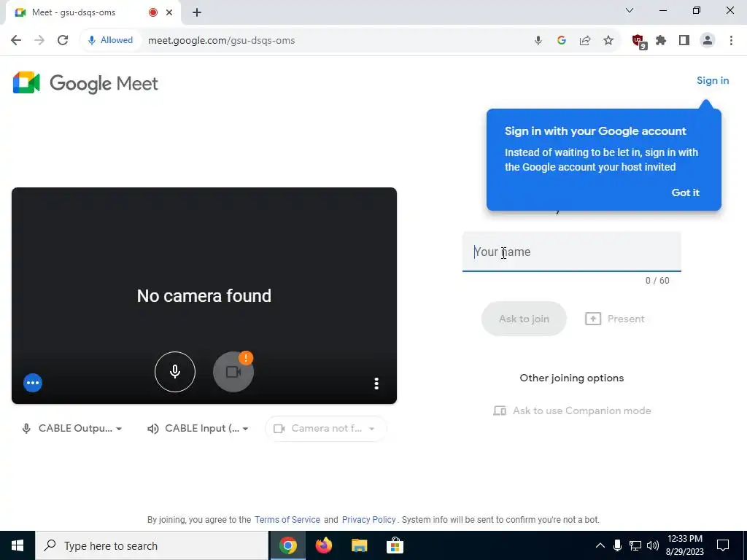Open the network tray icon
This screenshot has width=747, height=560.
coord(635,545)
